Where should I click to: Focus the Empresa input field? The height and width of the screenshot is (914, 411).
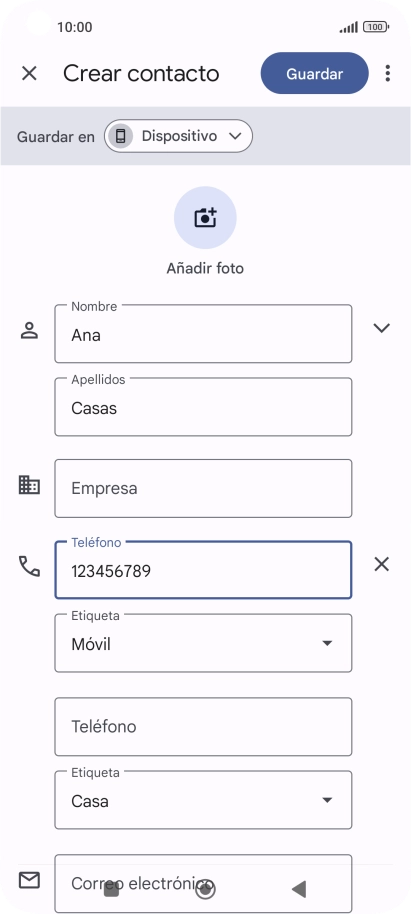click(203, 488)
